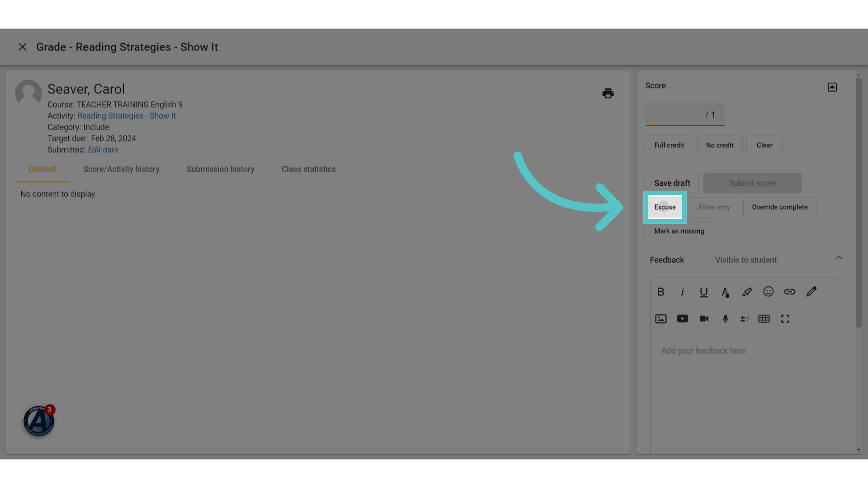The height and width of the screenshot is (488, 868).
Task: Insert an image into feedback
Action: (661, 319)
